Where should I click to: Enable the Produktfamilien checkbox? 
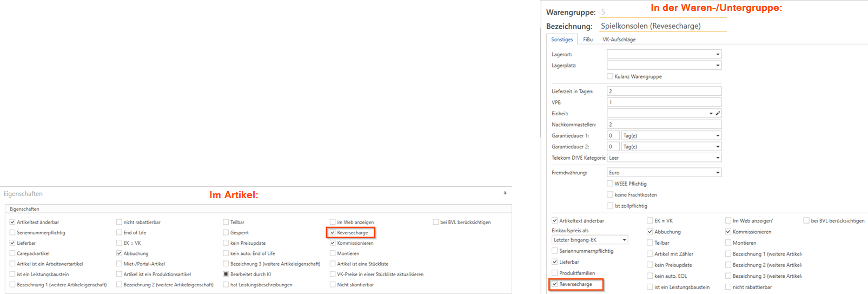point(555,273)
